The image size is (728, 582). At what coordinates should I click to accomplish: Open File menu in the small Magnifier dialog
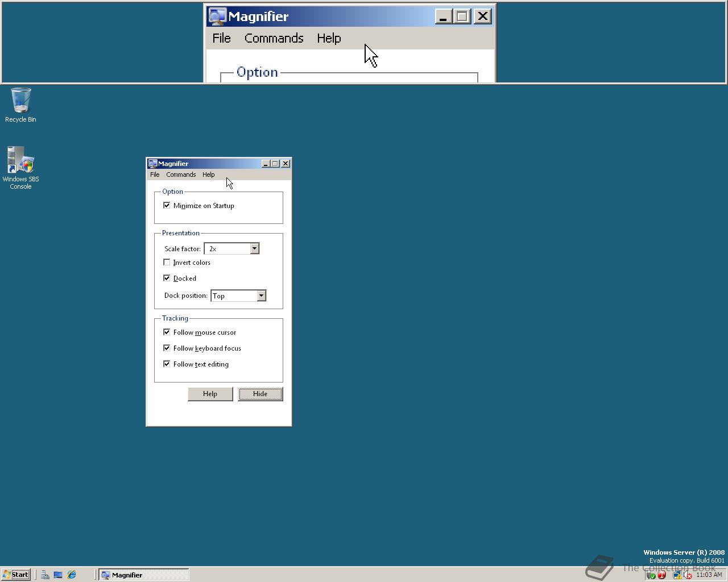tap(155, 174)
